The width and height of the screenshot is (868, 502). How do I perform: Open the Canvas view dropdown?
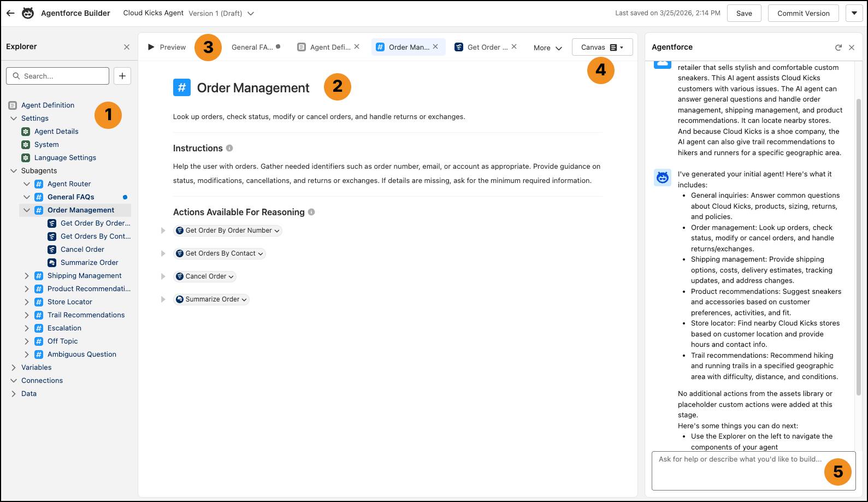[x=602, y=47]
